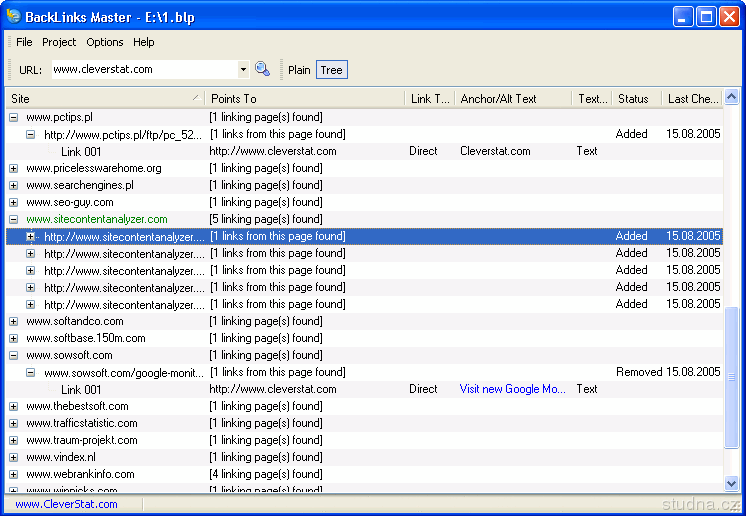The image size is (746, 516).
Task: Expand the www.webrankinfo.com node
Action: pos(13,474)
